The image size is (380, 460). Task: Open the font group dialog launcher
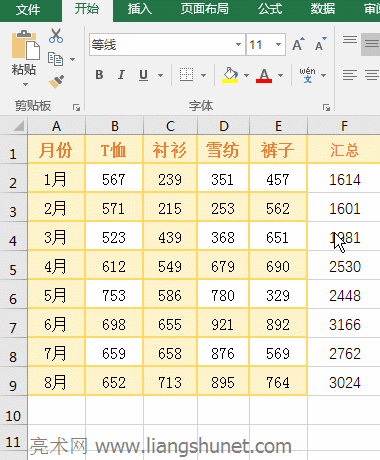click(x=326, y=107)
